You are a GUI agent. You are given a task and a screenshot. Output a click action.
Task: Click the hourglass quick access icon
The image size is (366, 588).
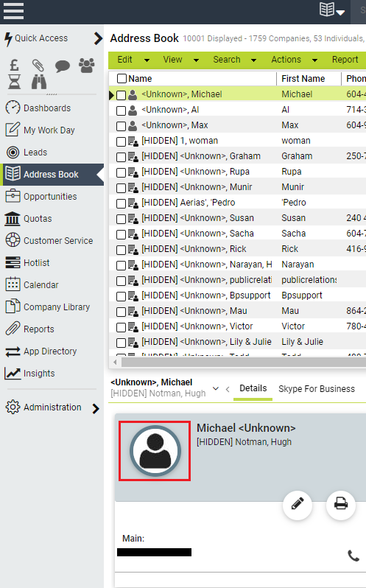click(x=14, y=82)
